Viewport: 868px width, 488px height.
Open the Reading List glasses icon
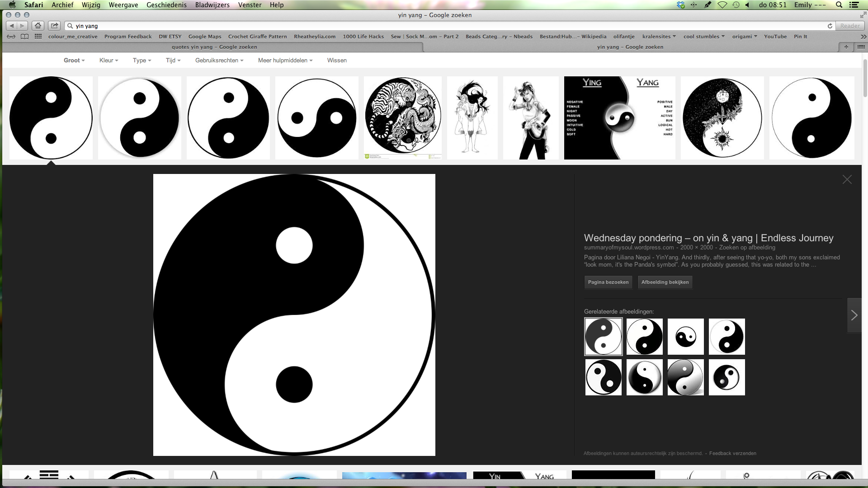pyautogui.click(x=11, y=37)
